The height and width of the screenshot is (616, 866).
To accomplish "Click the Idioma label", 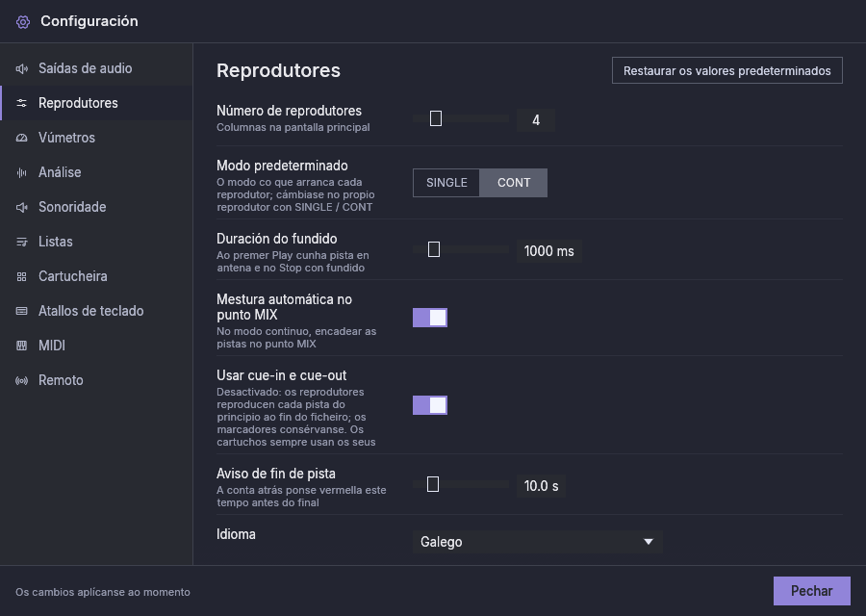I will (236, 534).
